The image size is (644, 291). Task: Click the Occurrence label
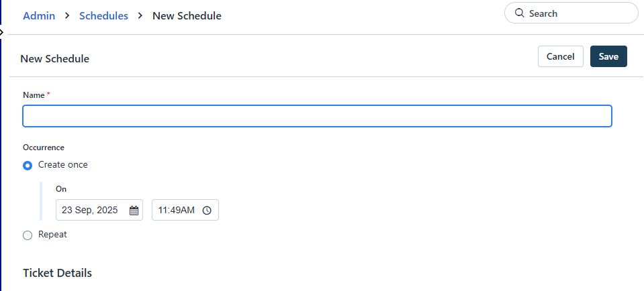point(44,147)
